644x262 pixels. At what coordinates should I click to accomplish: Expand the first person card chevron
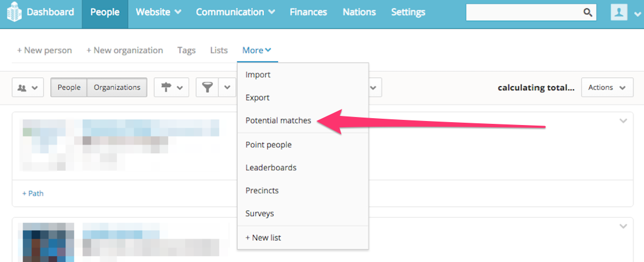tap(623, 121)
